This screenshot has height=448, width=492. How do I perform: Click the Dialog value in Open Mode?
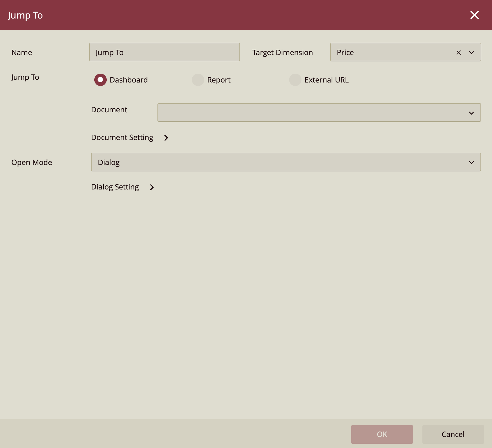[x=109, y=162]
